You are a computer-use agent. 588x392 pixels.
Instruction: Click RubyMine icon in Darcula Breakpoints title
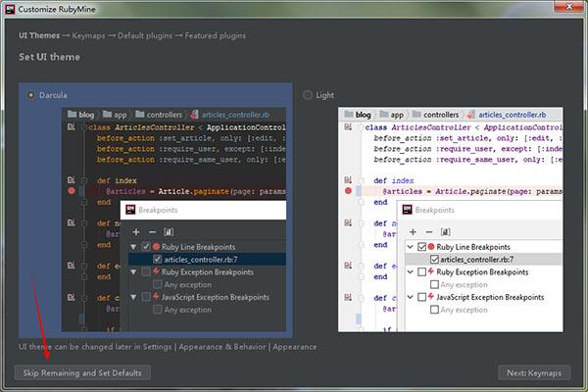[x=130, y=210]
